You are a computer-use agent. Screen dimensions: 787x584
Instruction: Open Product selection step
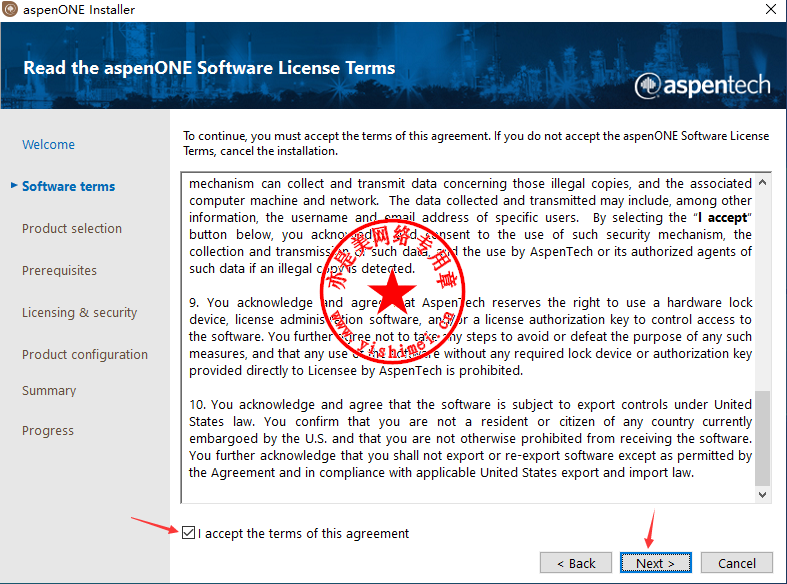click(72, 228)
